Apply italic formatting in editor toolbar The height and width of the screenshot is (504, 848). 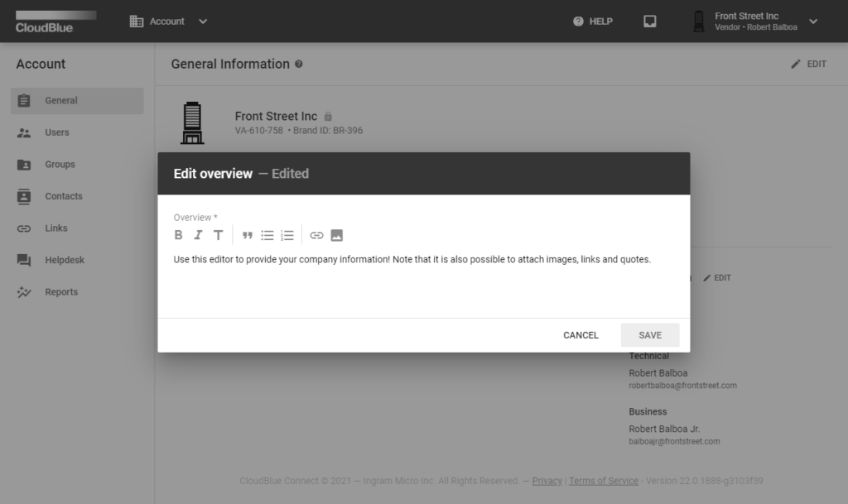198,235
